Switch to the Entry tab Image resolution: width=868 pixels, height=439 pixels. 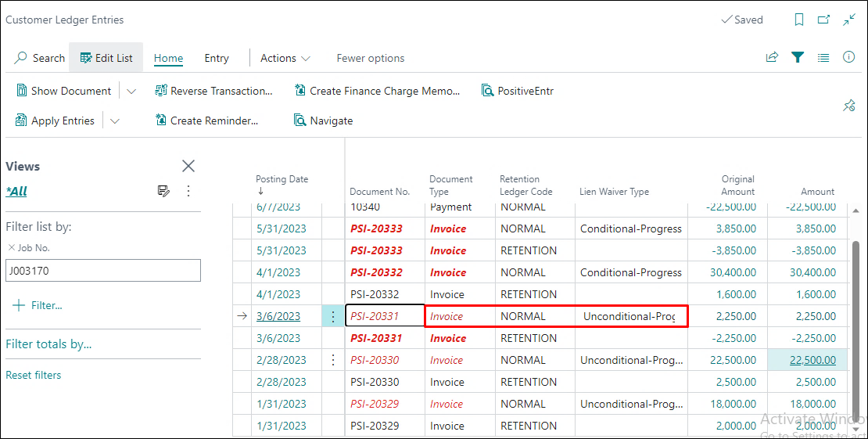click(217, 58)
